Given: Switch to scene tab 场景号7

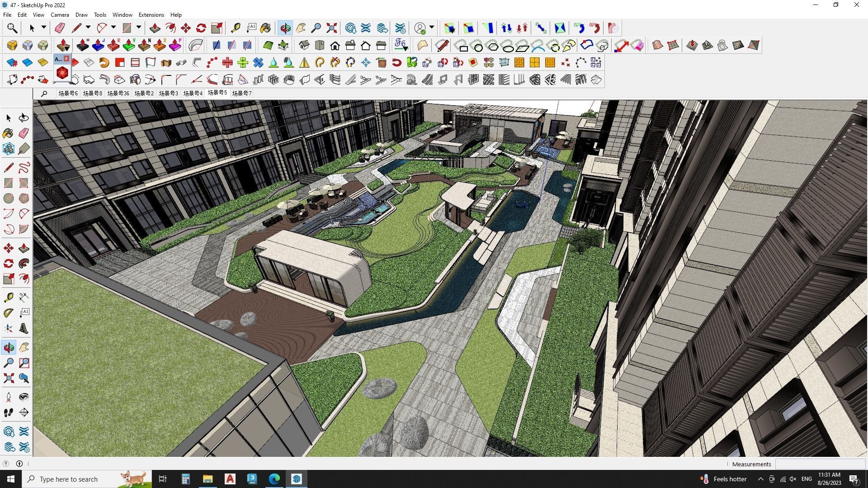Looking at the screenshot, I should tap(241, 93).
